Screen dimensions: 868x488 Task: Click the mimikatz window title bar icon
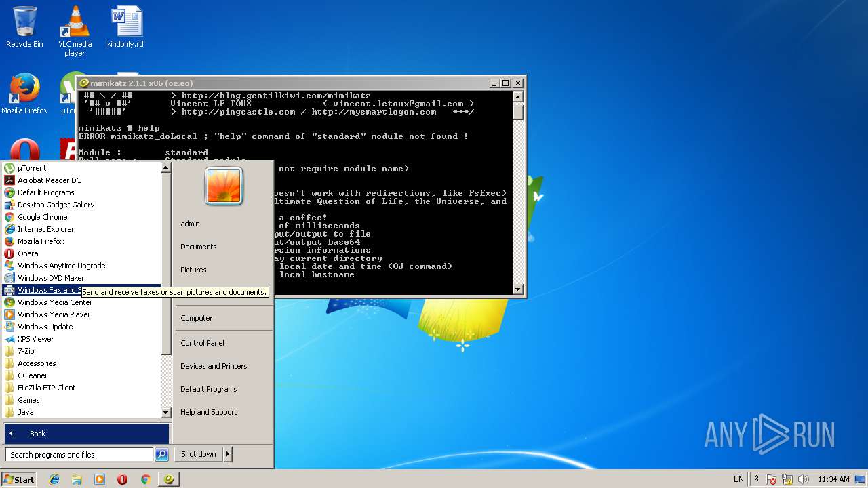84,83
